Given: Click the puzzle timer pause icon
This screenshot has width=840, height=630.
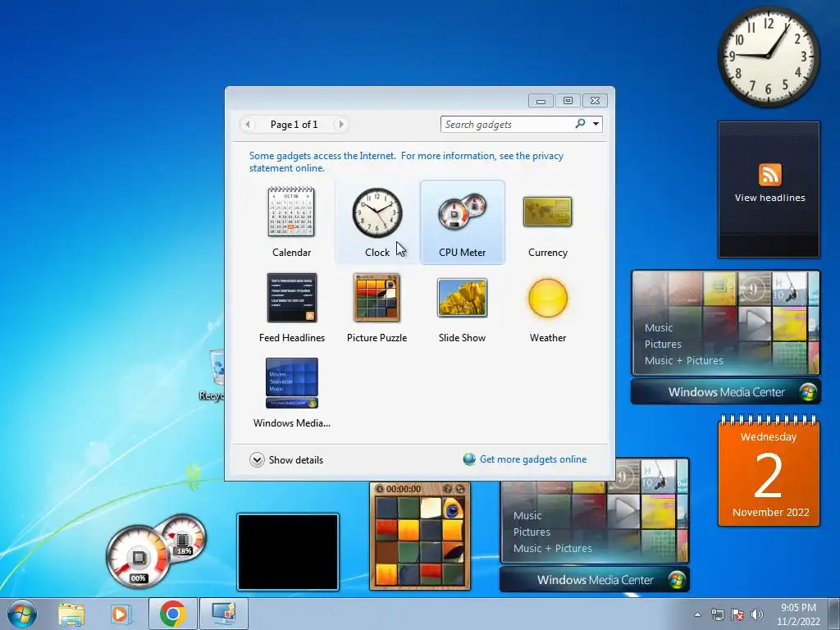Looking at the screenshot, I should pyautogui.click(x=379, y=489).
